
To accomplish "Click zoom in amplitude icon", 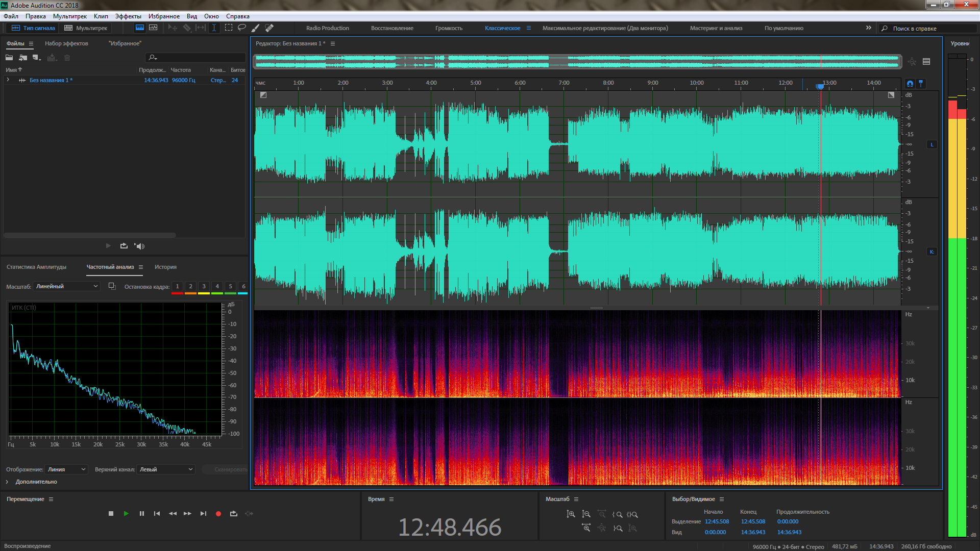I will (x=571, y=514).
